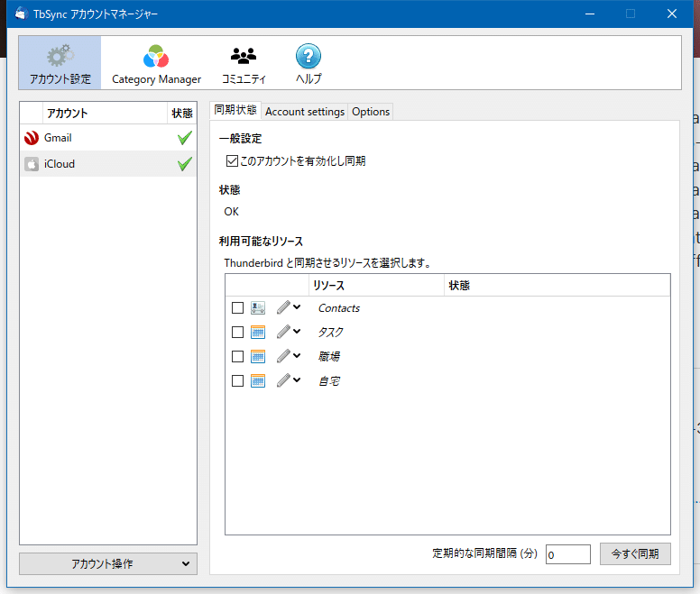Viewport: 700px width, 594px height.
Task: Click the OK status text
Action: click(x=231, y=212)
